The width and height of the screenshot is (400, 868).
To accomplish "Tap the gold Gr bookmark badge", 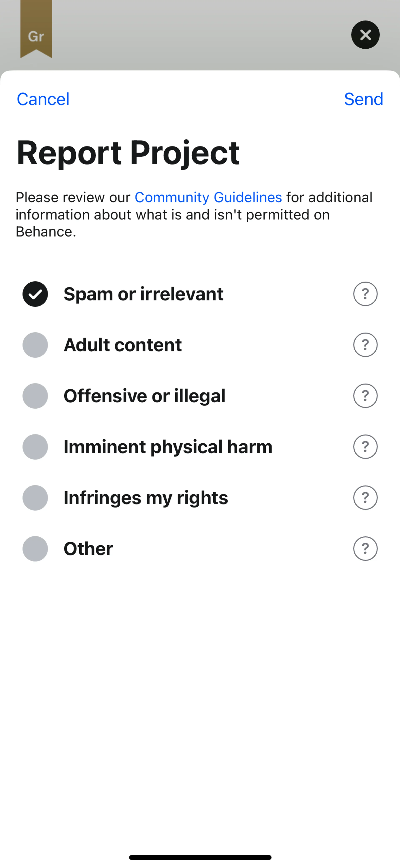I will pyautogui.click(x=36, y=30).
